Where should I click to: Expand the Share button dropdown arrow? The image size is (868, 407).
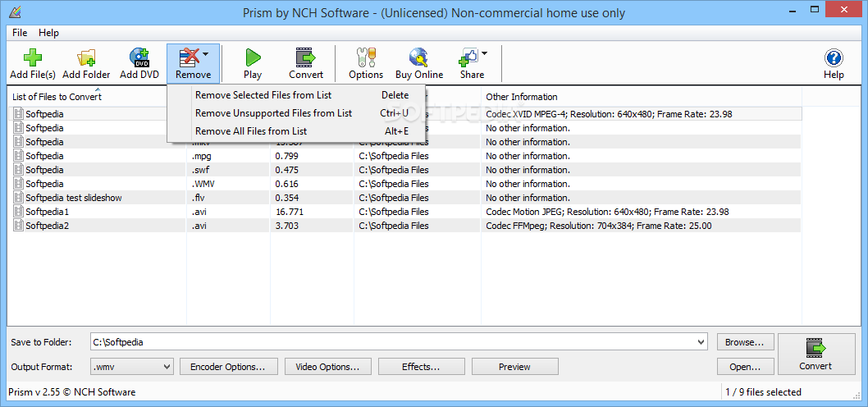point(484,53)
